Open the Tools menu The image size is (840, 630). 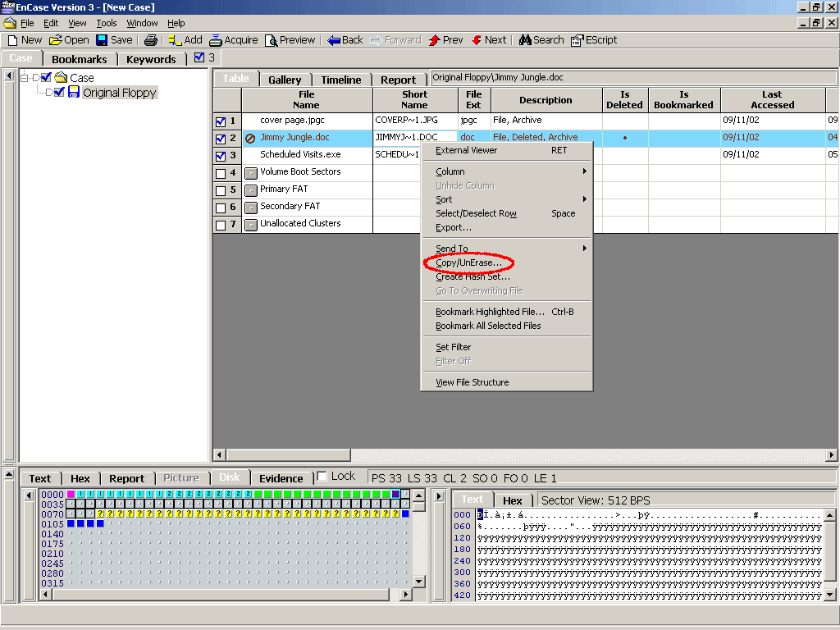(x=107, y=23)
